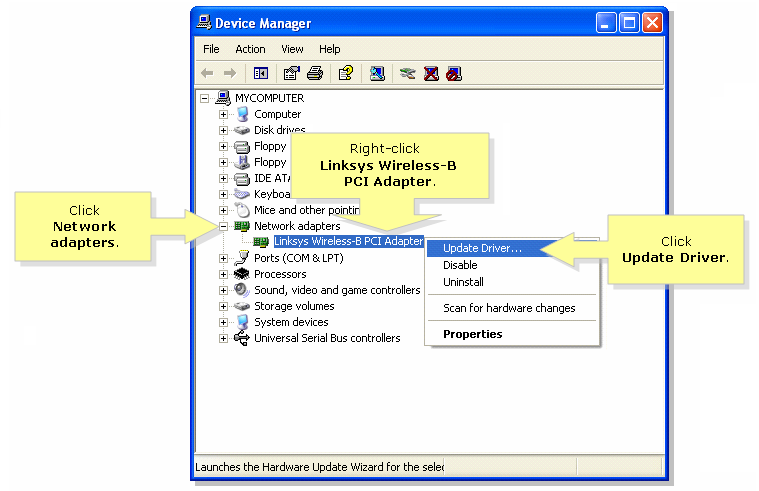Click the Forward arrow in the toolbar
Image resolution: width=759 pixels, height=491 pixels.
click(x=230, y=74)
